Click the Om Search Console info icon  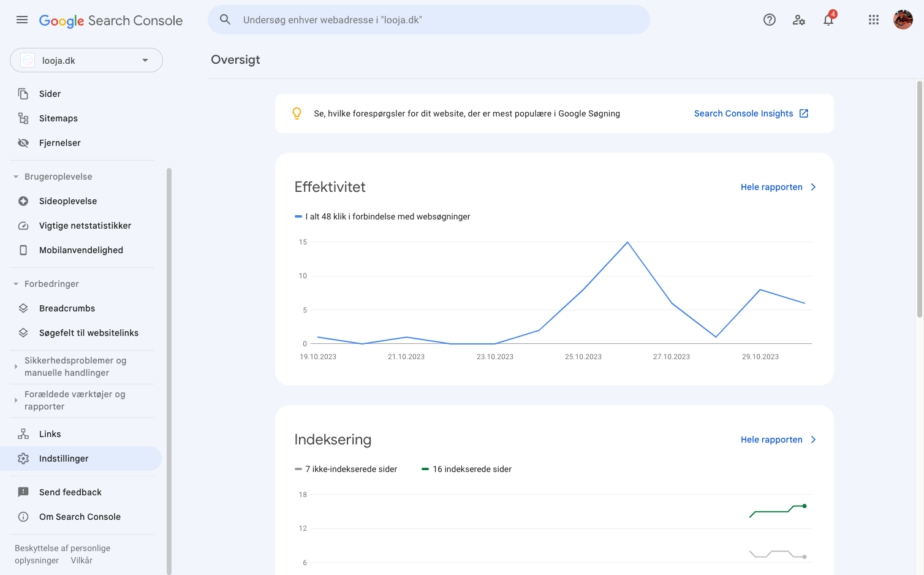point(23,517)
